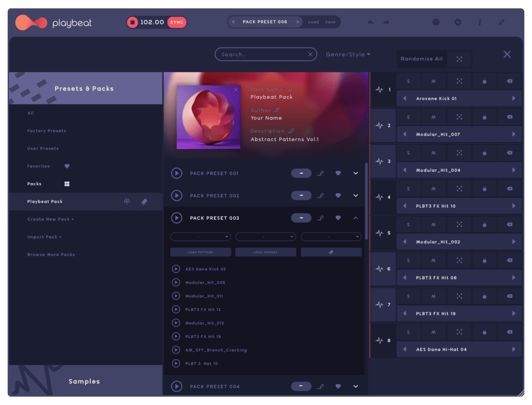
Task: Click the minus button on PACK PRESET 002
Action: [x=301, y=195]
